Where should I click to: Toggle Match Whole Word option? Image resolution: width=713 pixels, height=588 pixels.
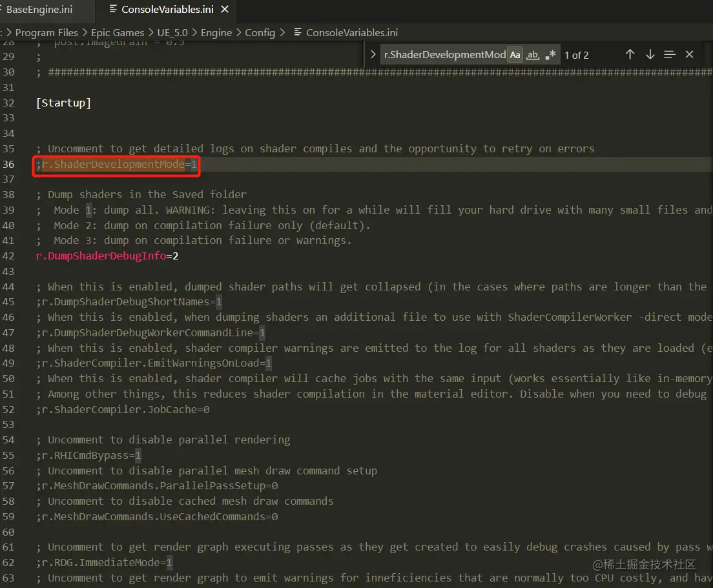[532, 55]
